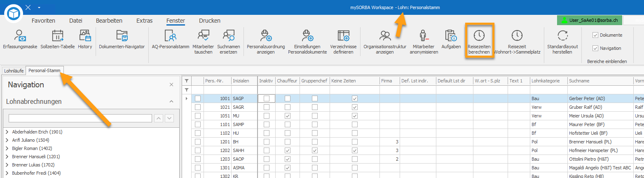This screenshot has width=644, height=178.
Task: Toggle the Dokumente checkbox
Action: point(595,35)
